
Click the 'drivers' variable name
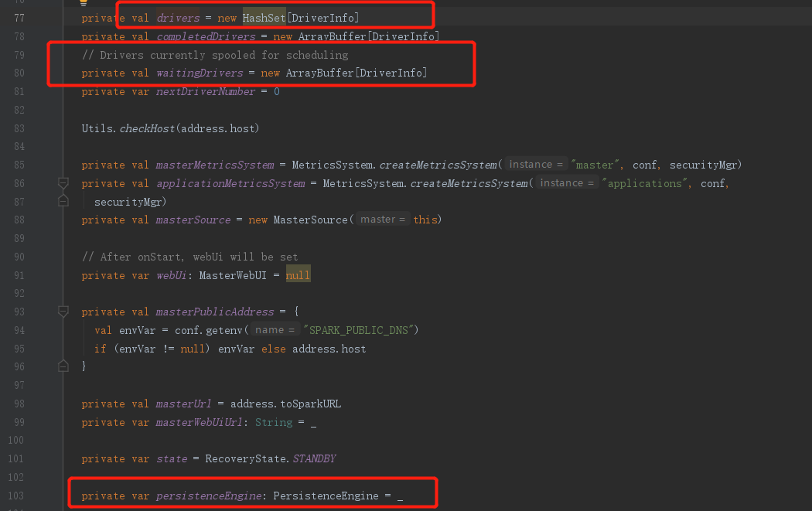click(178, 18)
